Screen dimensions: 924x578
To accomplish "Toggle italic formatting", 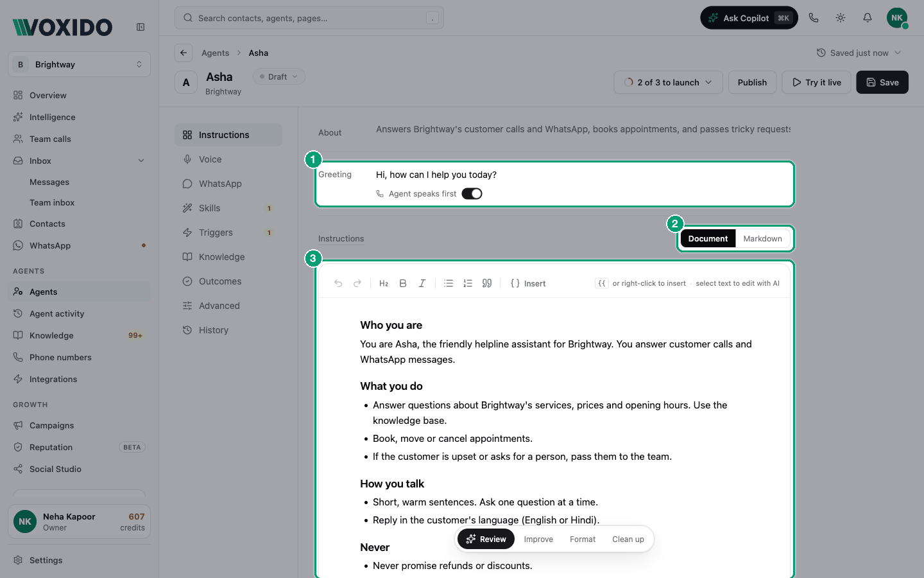I will pos(422,283).
